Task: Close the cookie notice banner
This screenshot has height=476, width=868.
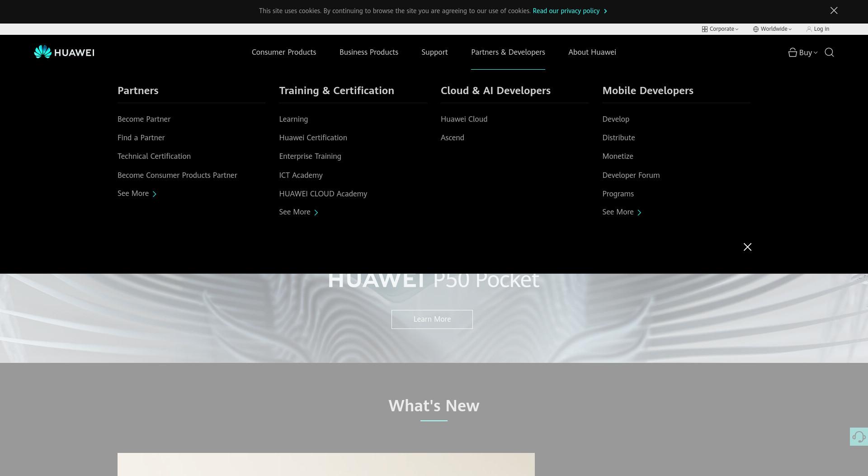Action: 834,10
